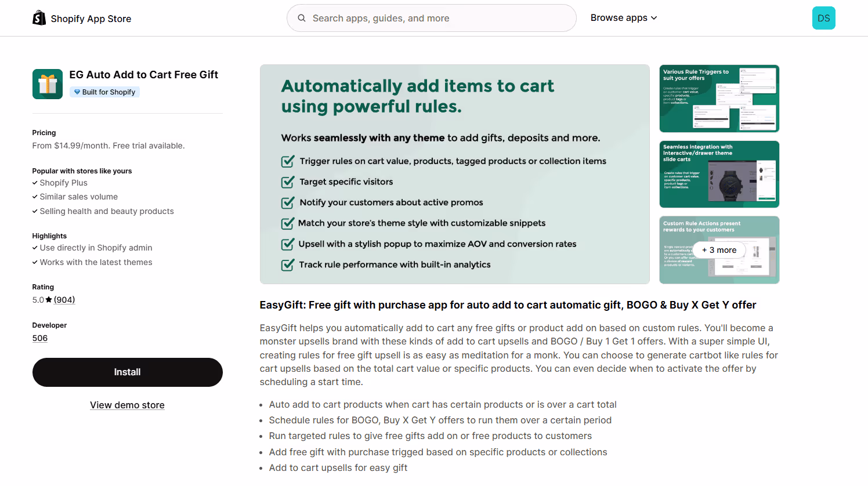Open the Shopify App Store home link
This screenshot has width=868, height=486.
[x=82, y=18]
